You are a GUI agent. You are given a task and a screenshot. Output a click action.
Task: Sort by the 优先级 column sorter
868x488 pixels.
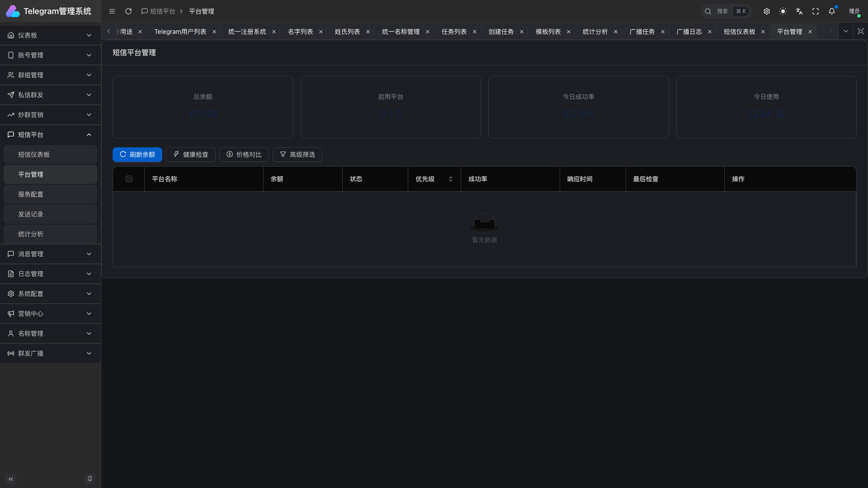[450, 179]
